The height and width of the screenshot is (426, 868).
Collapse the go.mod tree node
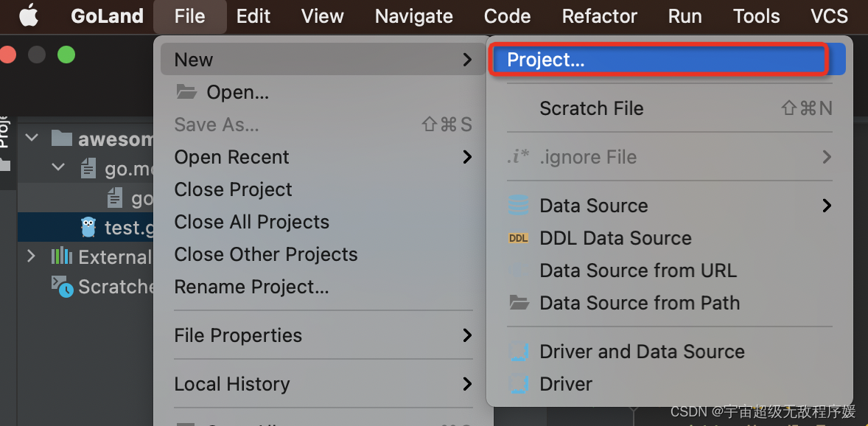tap(58, 168)
